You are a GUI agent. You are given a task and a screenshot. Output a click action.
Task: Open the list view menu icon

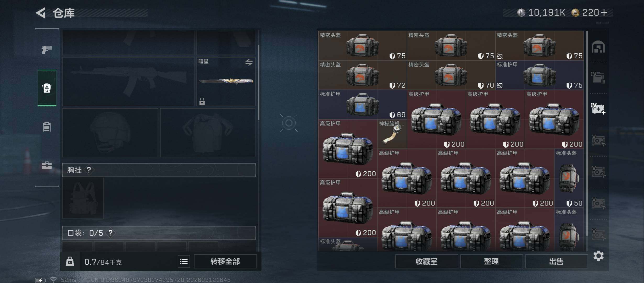(184, 262)
